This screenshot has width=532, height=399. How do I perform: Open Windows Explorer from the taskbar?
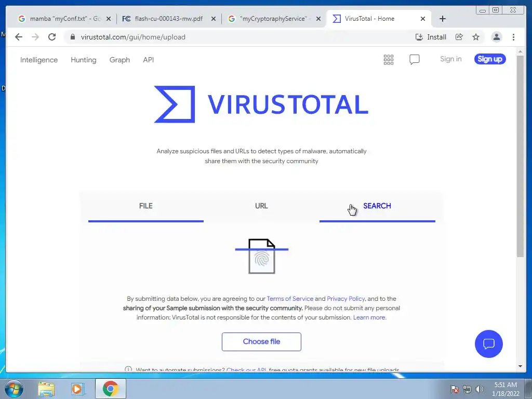[46, 389]
